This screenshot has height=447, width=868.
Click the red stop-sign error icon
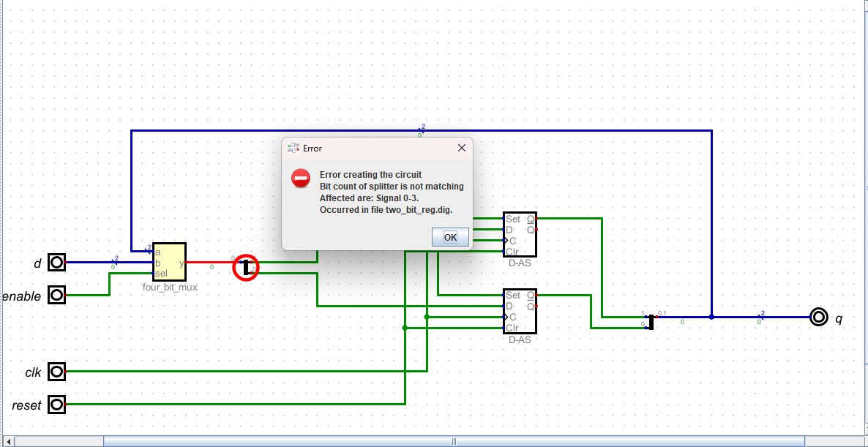[x=300, y=178]
